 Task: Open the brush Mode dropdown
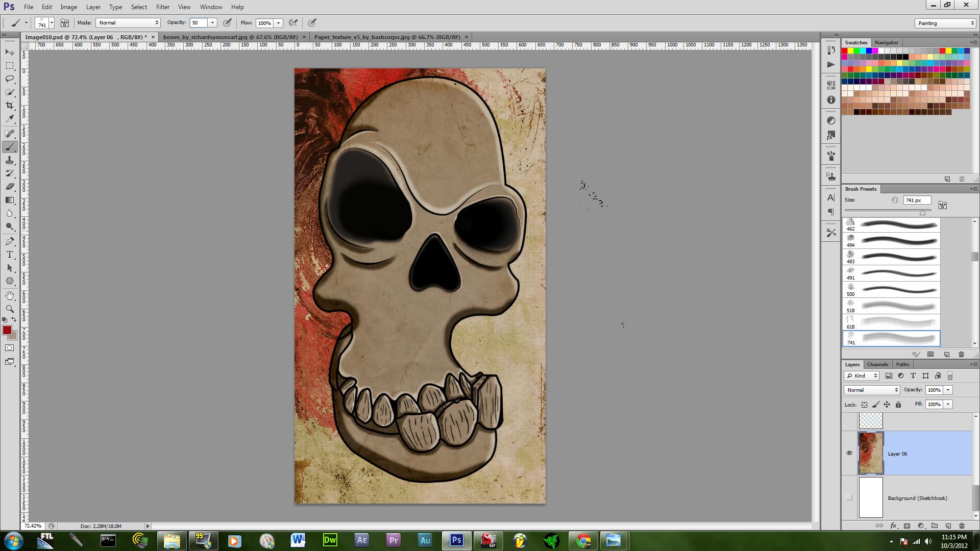[x=128, y=23]
